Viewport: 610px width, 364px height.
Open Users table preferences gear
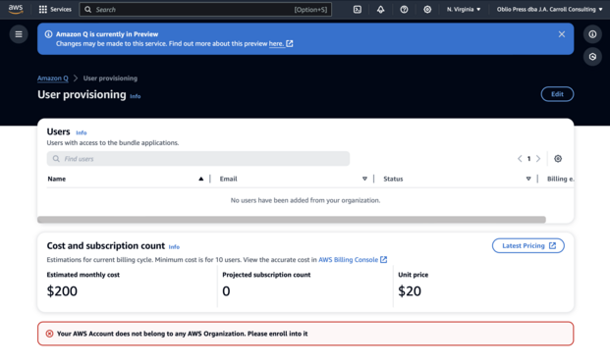558,159
